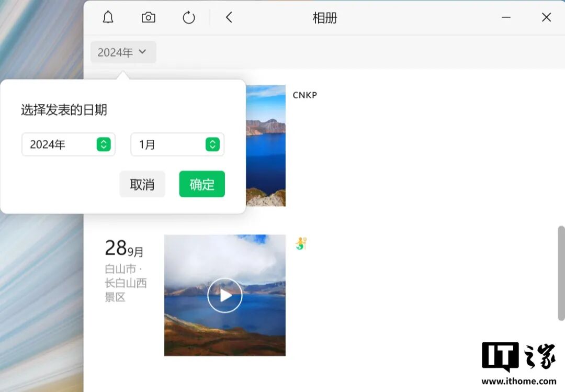Viewport: 565px width, 392px height.
Task: Open the 2024年 year box in popup
Action: (x=59, y=144)
